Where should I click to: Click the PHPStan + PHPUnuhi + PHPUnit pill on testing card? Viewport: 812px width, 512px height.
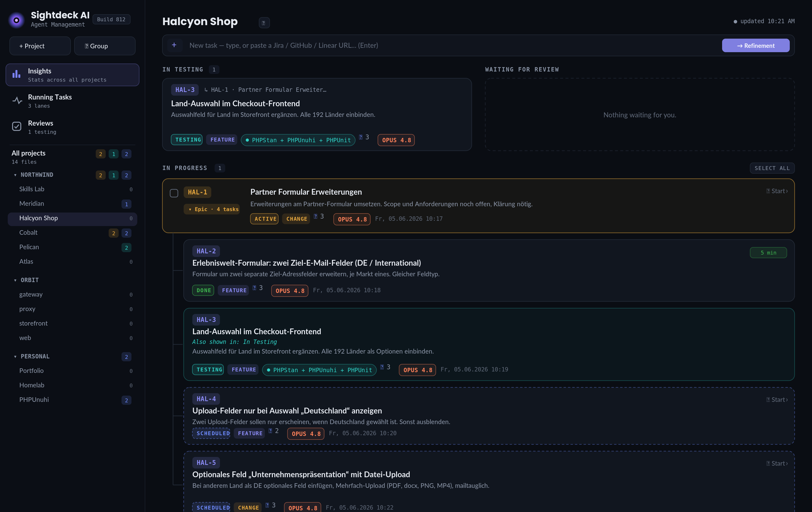point(298,140)
